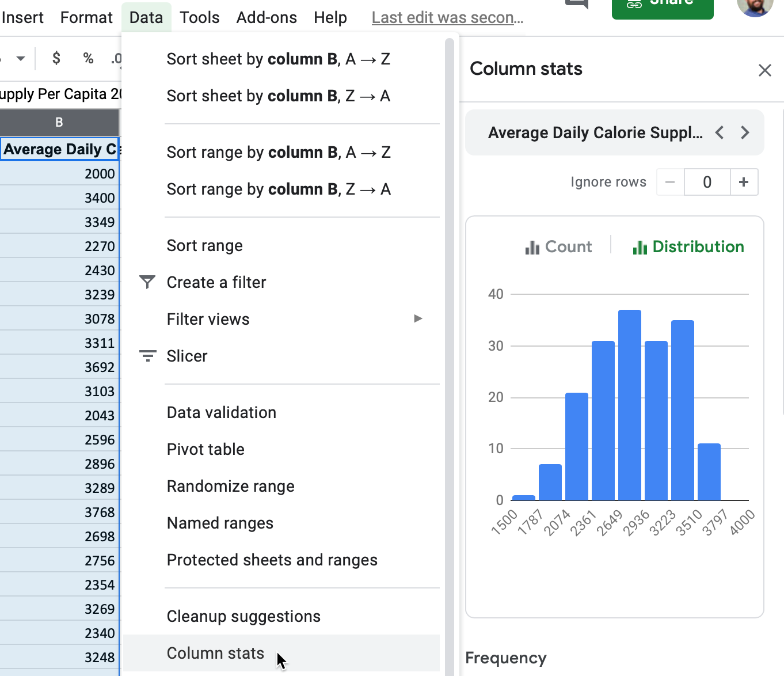Format as percent icon
784x676 pixels.
(x=88, y=58)
